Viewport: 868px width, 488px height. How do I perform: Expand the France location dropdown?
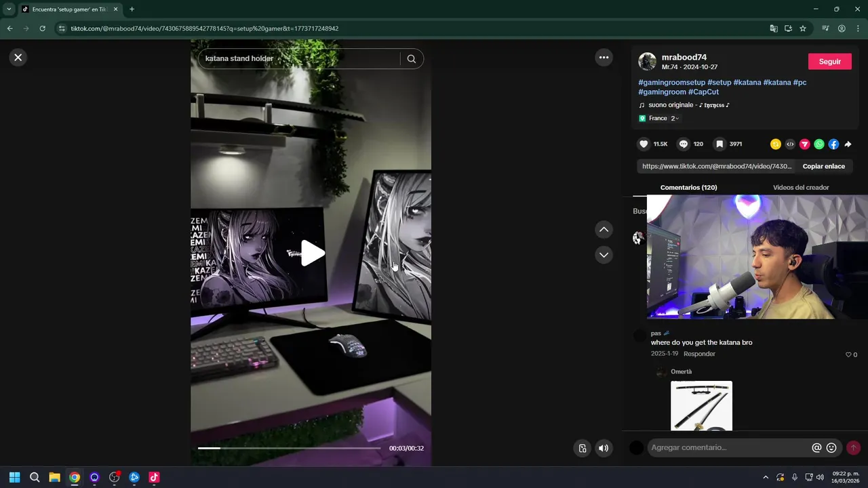675,119
